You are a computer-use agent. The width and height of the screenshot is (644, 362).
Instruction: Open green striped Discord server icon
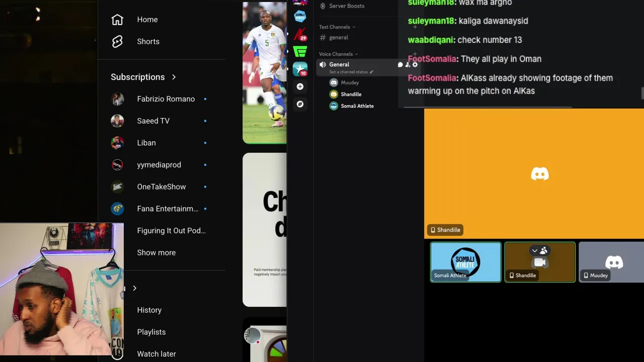[300, 52]
